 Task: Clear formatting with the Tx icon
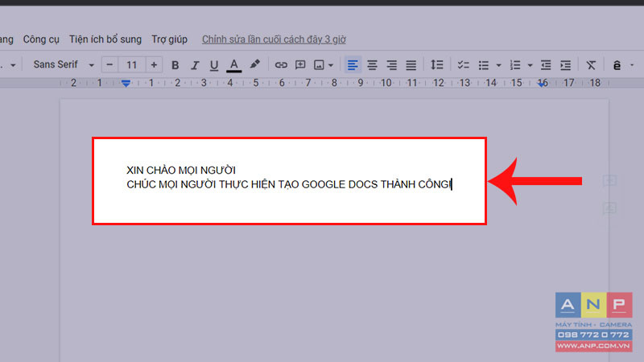pos(591,65)
